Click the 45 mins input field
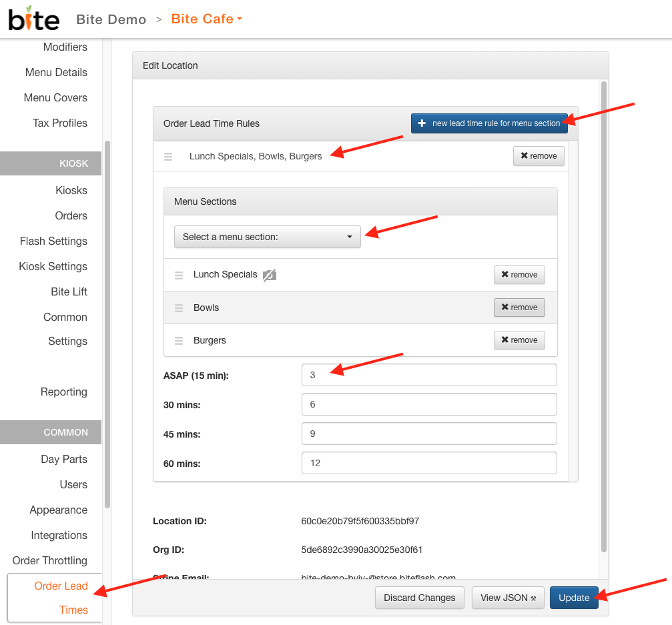Image resolution: width=672 pixels, height=625 pixels. [429, 434]
